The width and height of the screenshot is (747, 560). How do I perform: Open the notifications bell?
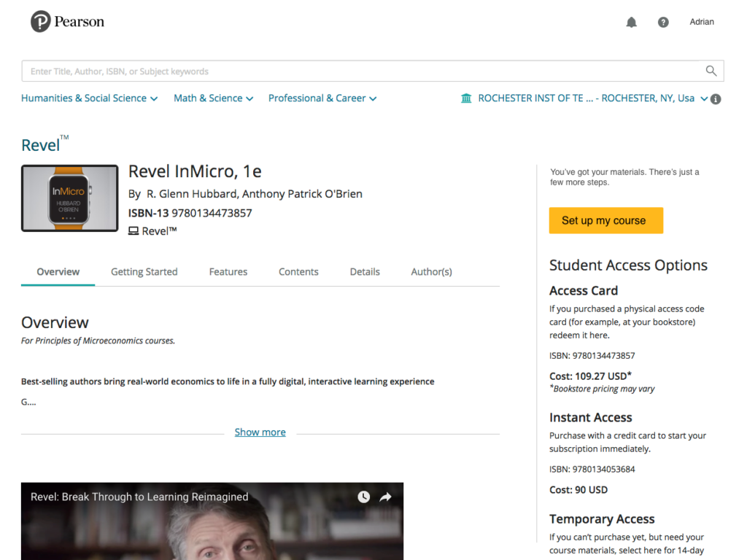click(631, 22)
